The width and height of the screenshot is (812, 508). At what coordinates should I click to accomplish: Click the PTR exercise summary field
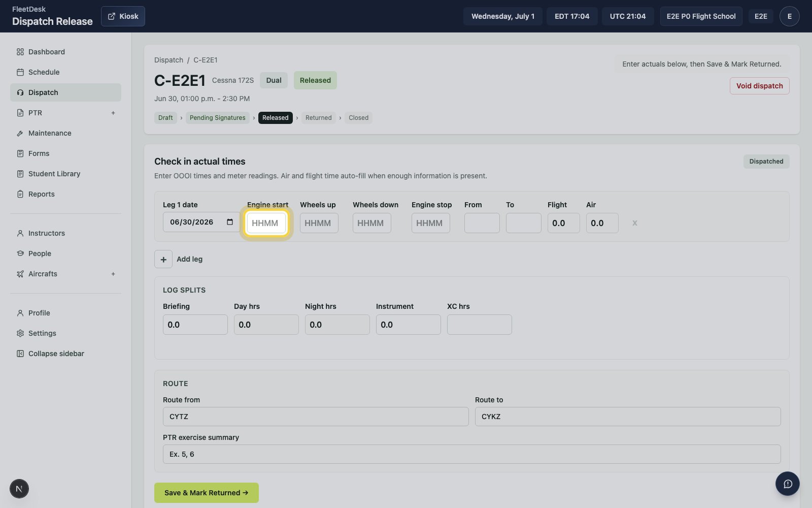(472, 454)
